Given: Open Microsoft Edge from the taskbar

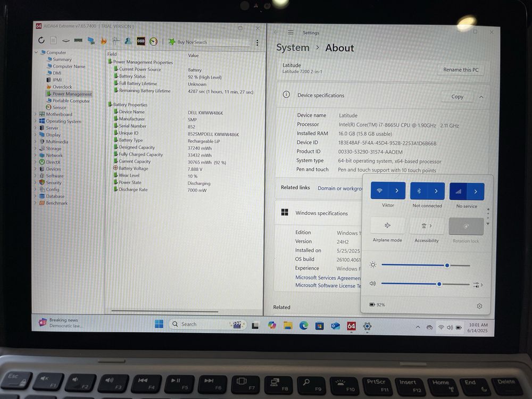Looking at the screenshot, I should 304,326.
